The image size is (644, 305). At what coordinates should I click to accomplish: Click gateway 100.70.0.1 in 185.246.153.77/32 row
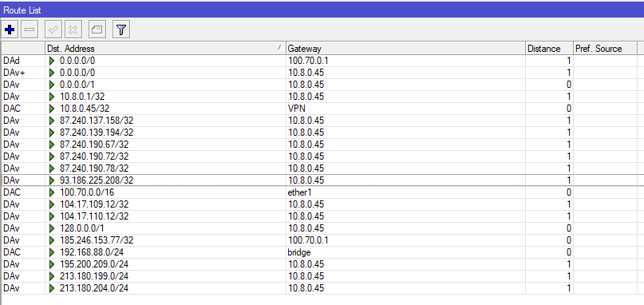[308, 240]
